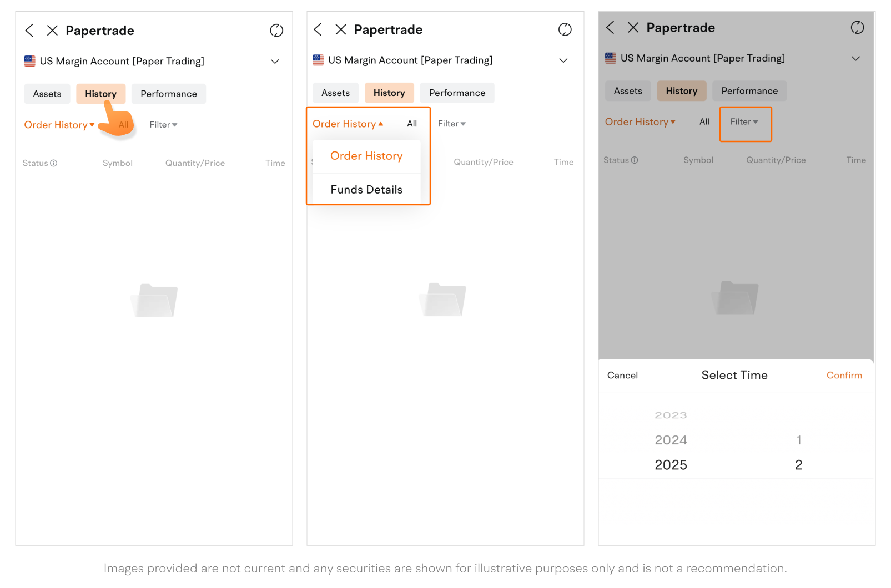This screenshot has width=891, height=588.
Task: Click the X close icon in the left panel
Action: [x=52, y=31]
